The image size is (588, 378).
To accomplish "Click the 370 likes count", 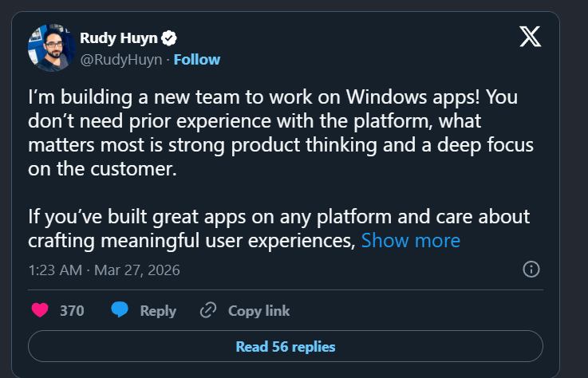I will tap(72, 310).
